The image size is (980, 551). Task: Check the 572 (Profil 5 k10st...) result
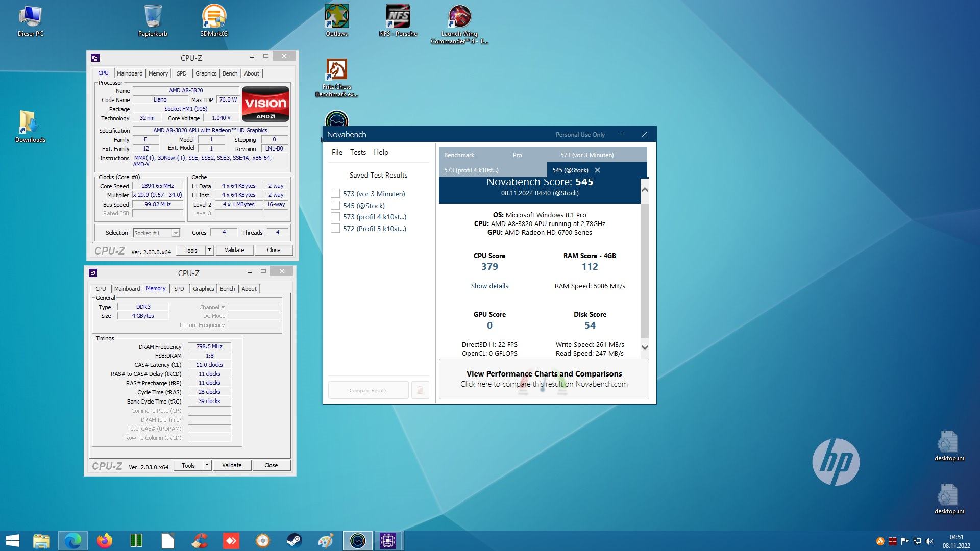(x=335, y=229)
